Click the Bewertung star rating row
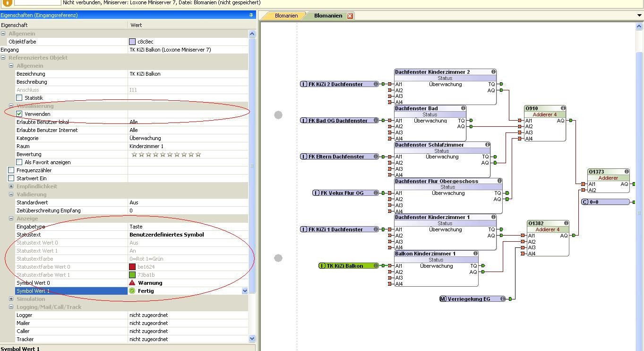The image size is (644, 351). tap(166, 154)
